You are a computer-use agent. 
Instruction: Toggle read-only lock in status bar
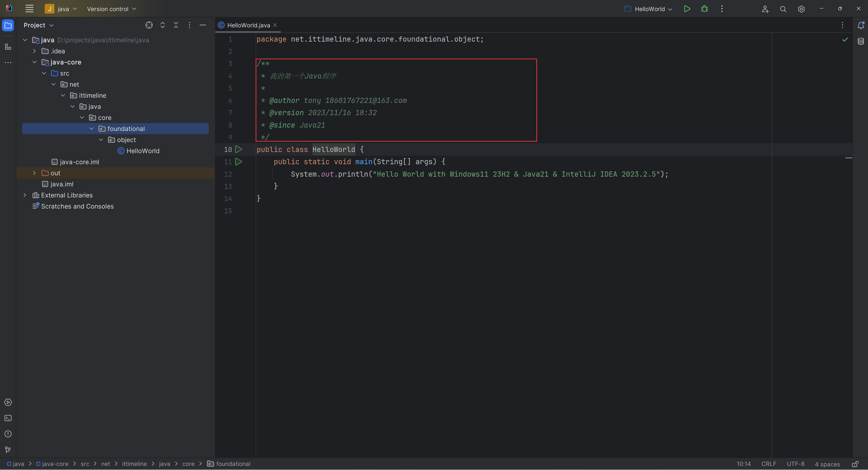[855, 464]
